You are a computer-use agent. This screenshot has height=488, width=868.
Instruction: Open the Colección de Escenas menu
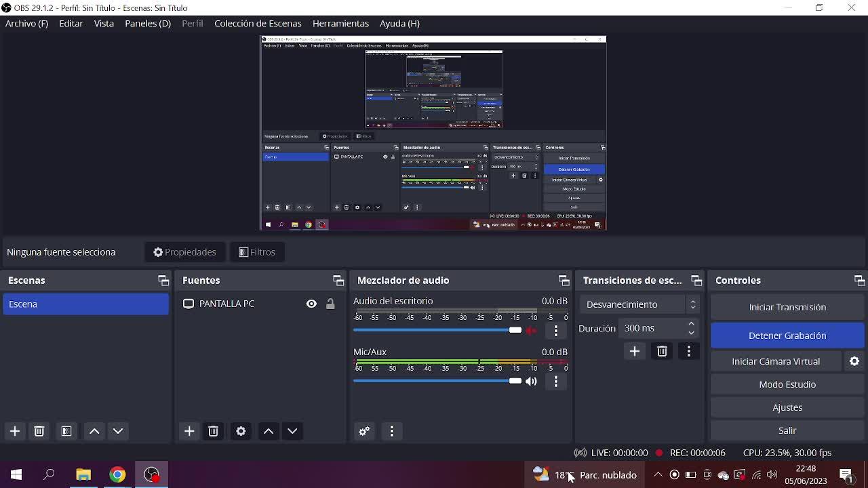tap(258, 24)
